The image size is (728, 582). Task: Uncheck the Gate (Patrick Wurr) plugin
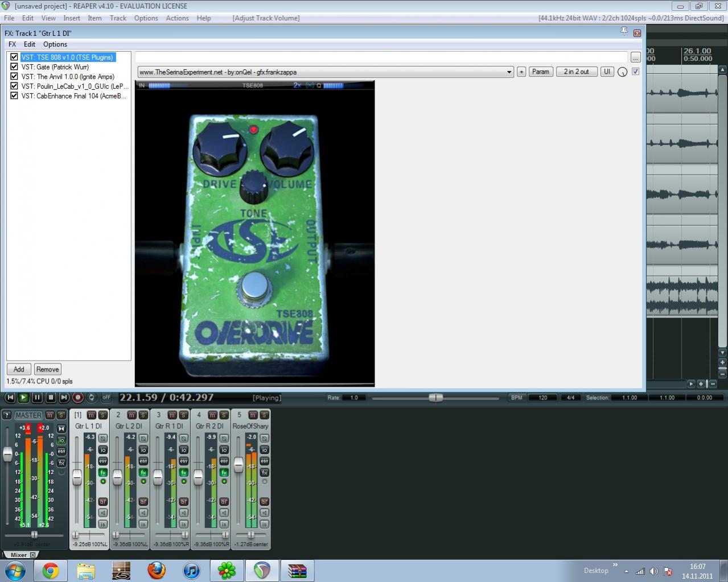14,67
